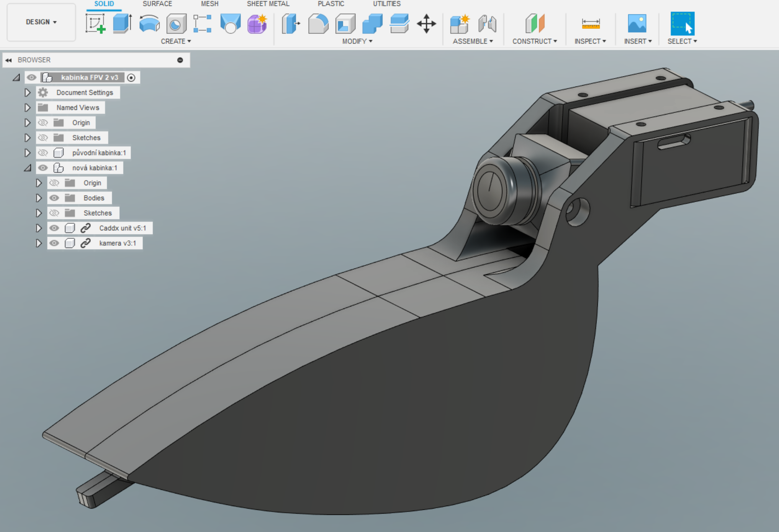Open the Measure tool

(590, 23)
